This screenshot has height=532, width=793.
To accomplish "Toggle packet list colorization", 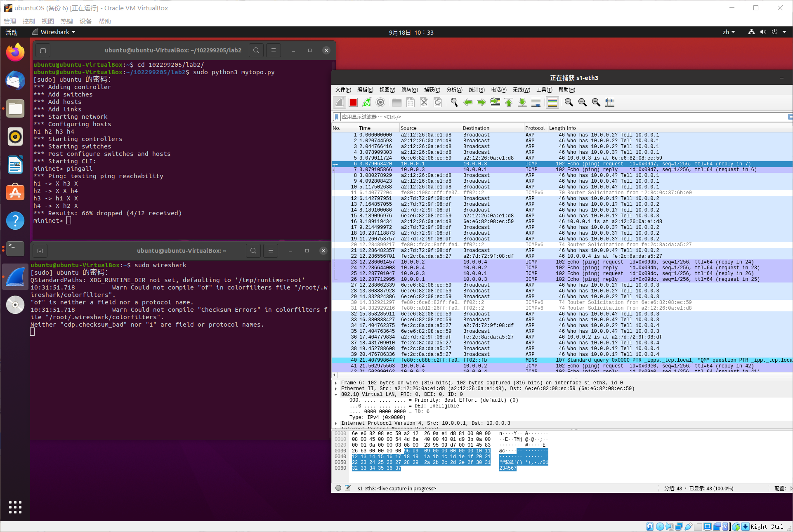I will point(552,102).
